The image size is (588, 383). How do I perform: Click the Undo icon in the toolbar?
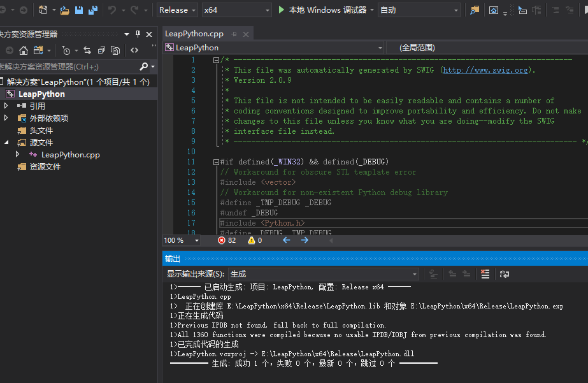(x=110, y=10)
